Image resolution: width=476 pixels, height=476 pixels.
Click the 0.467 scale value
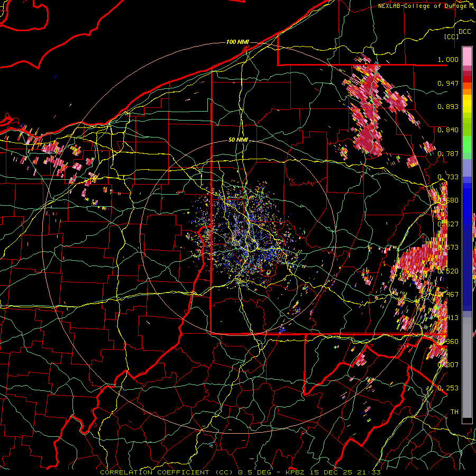[x=448, y=294]
